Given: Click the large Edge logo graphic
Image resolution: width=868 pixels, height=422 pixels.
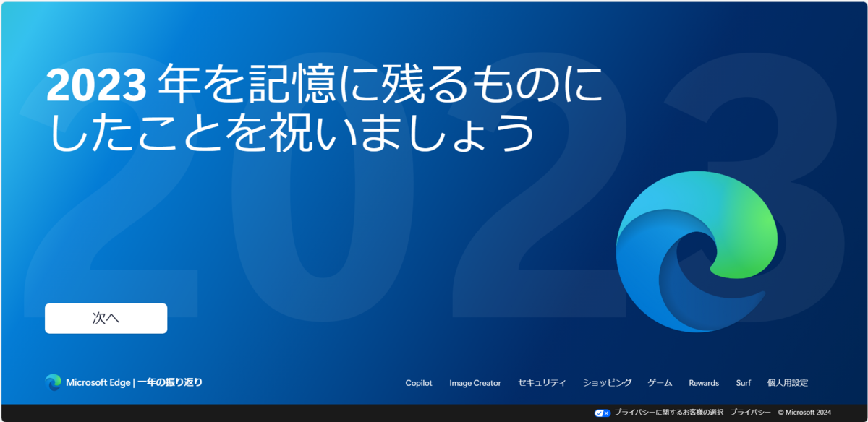Looking at the screenshot, I should click(x=697, y=253).
